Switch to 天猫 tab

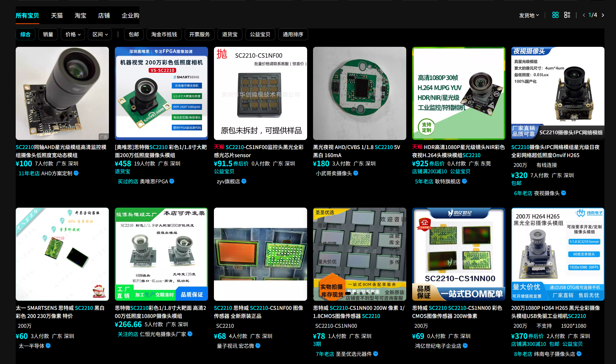[57, 15]
